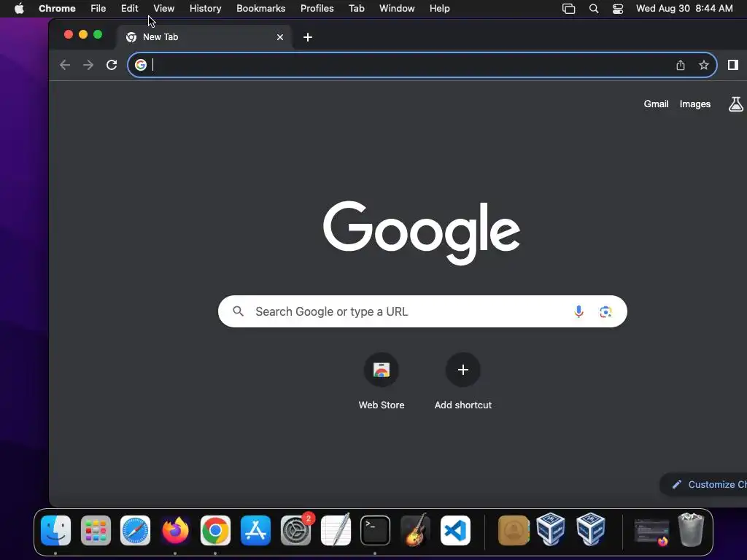The height and width of the screenshot is (560, 747).
Task: Open the View menu
Action: pos(164,9)
